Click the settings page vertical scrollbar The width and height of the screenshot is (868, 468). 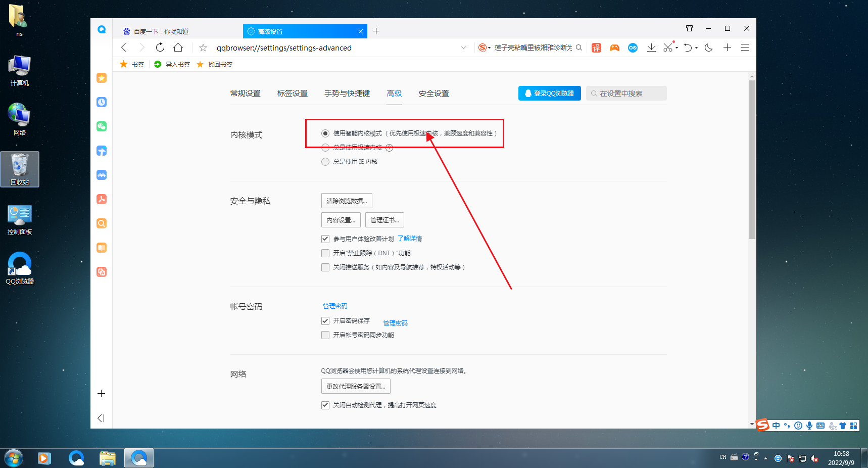752,159
